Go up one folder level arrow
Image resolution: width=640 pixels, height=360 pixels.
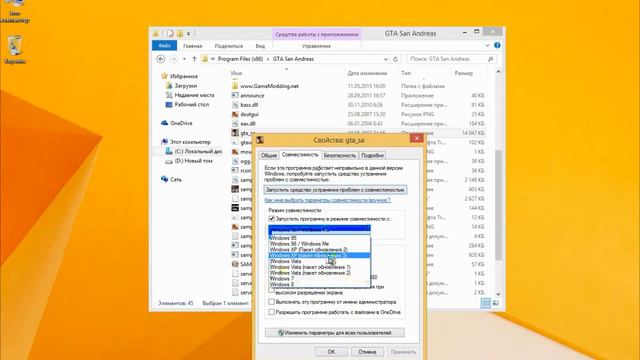pos(194,59)
